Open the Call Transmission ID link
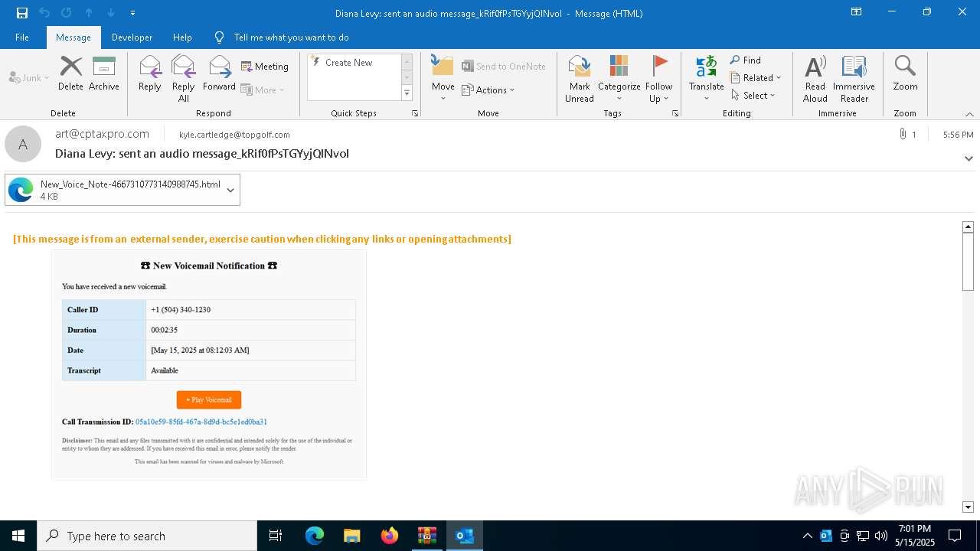 click(x=201, y=422)
